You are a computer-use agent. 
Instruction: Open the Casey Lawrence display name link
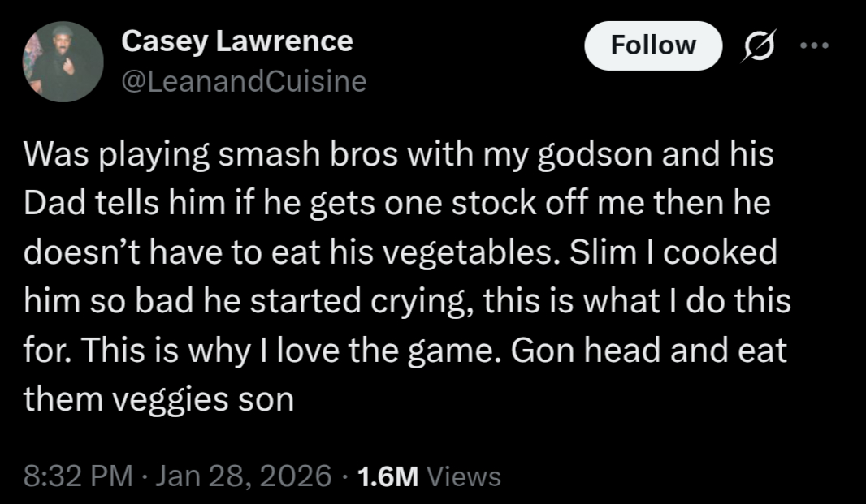[237, 41]
